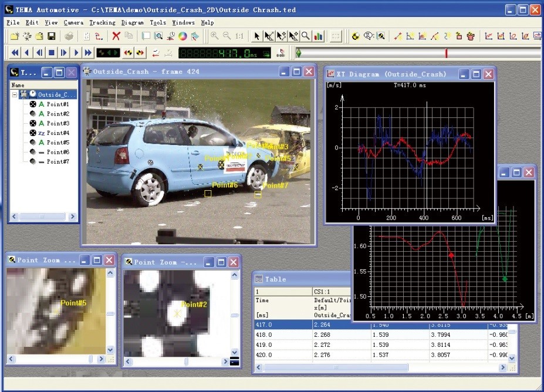Click the zoom in magnifier icon
This screenshot has height=392, width=544.
pyautogui.click(x=214, y=36)
